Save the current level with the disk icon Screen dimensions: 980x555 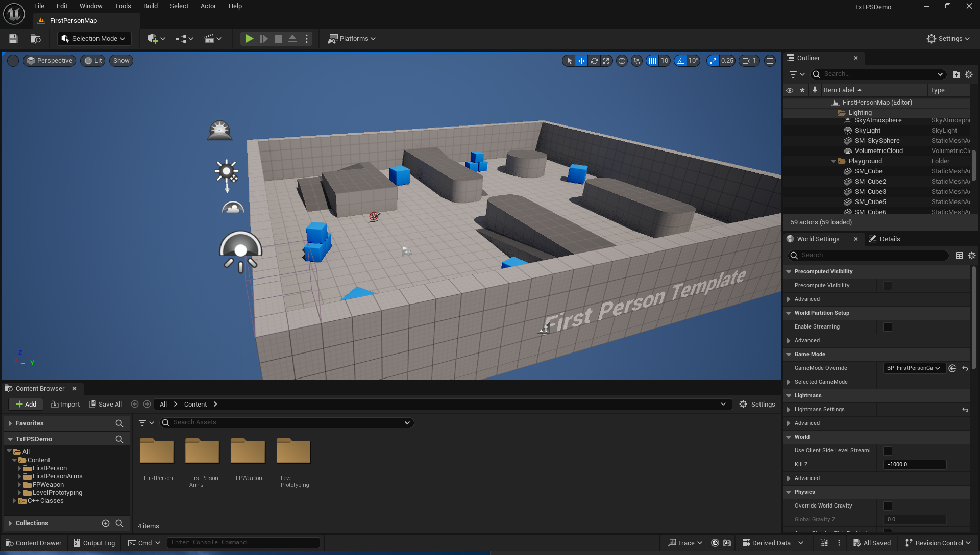[13, 39]
